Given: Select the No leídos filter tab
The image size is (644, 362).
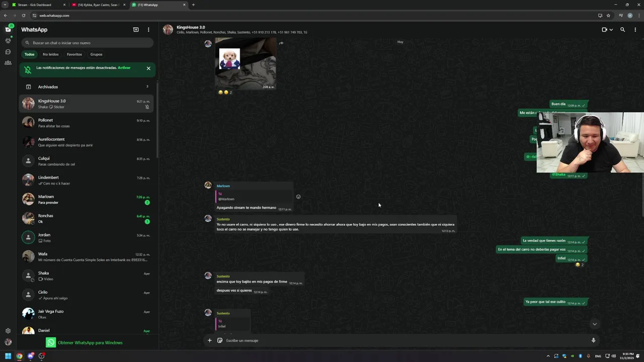Looking at the screenshot, I should tap(50, 54).
